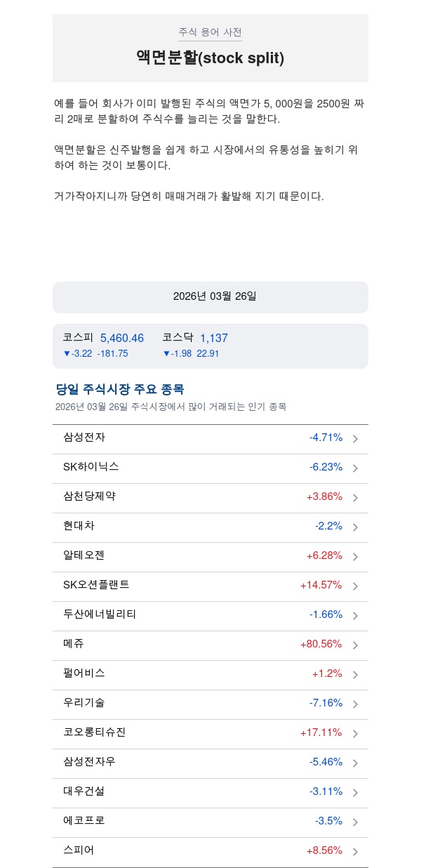Open the 주식 용어 사전 link
Screen dimensions: 421x868
(x=210, y=32)
